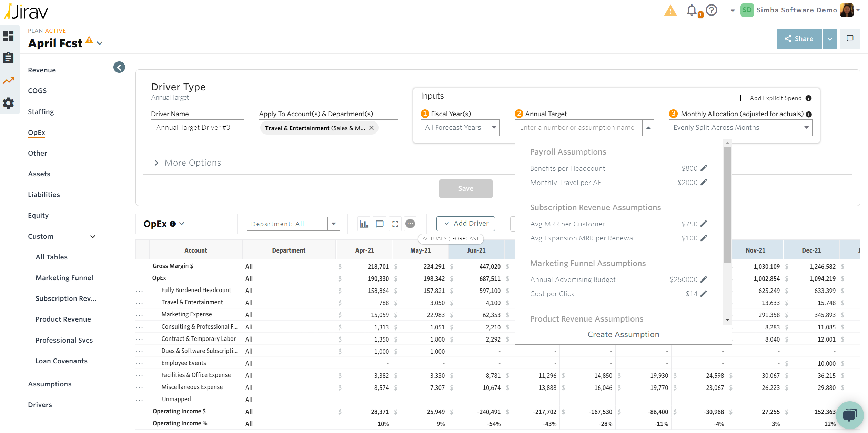Open the Monthly Allocation dropdown
The image size is (868, 433).
coord(806,128)
